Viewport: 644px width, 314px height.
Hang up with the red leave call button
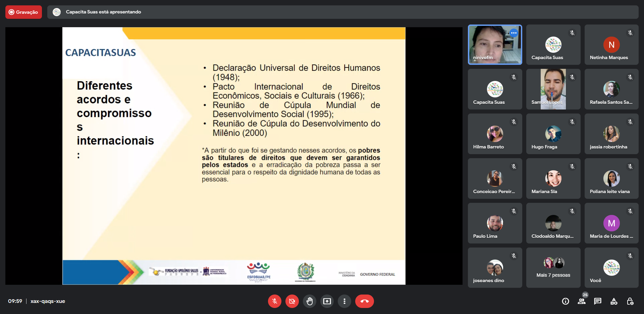364,301
